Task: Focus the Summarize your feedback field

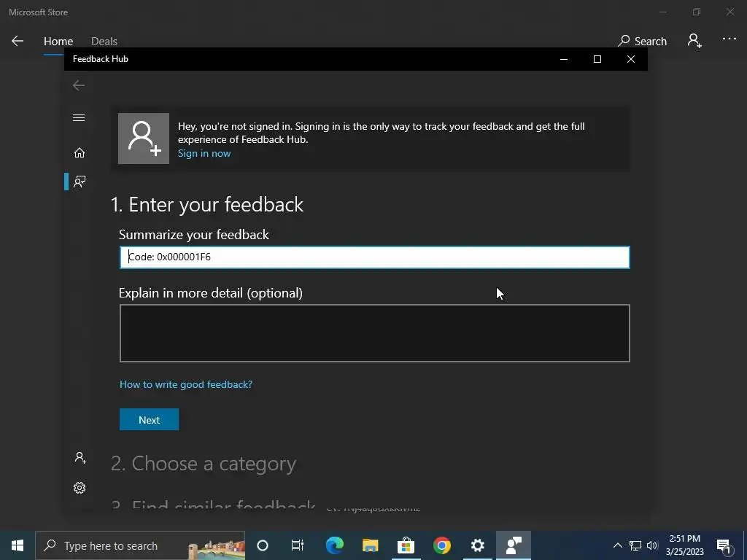Action: (x=374, y=257)
